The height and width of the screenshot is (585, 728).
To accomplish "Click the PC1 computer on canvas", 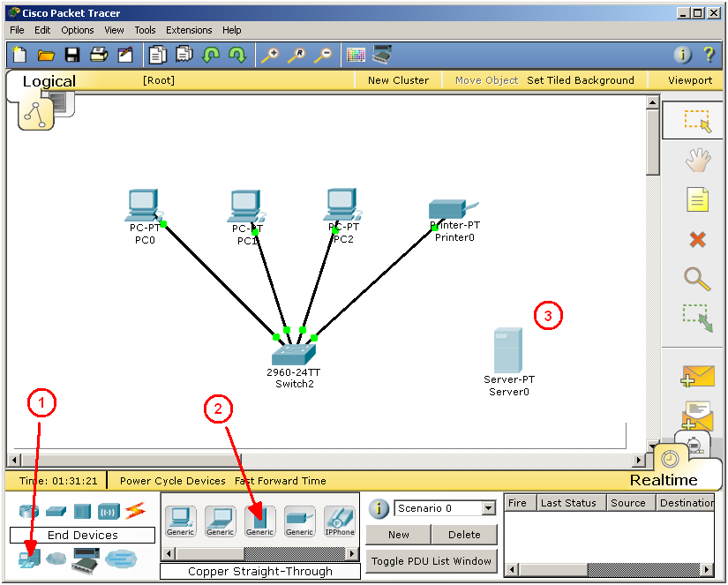I will [x=245, y=206].
